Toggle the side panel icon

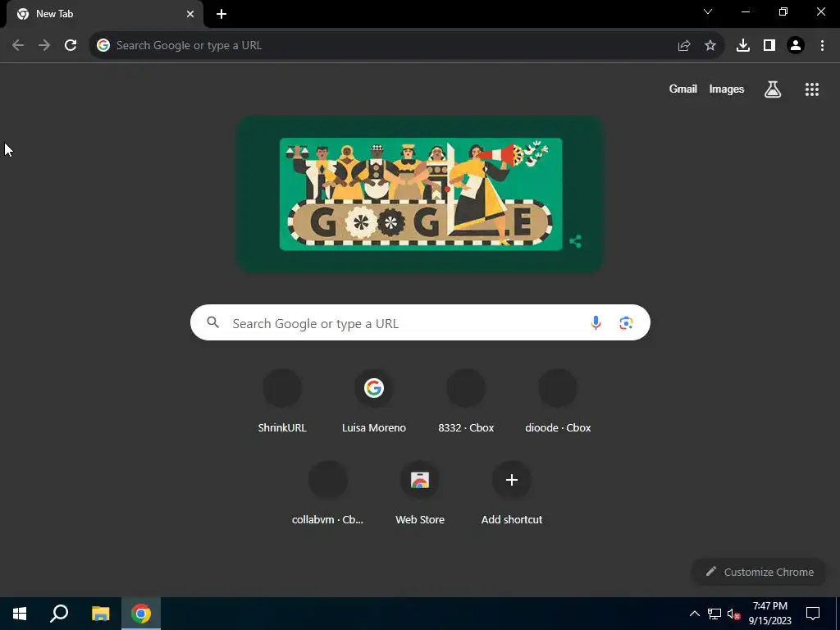pyautogui.click(x=769, y=46)
